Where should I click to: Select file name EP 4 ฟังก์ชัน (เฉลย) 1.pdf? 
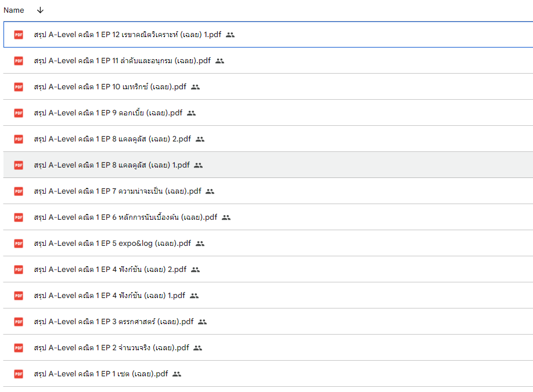click(x=110, y=296)
